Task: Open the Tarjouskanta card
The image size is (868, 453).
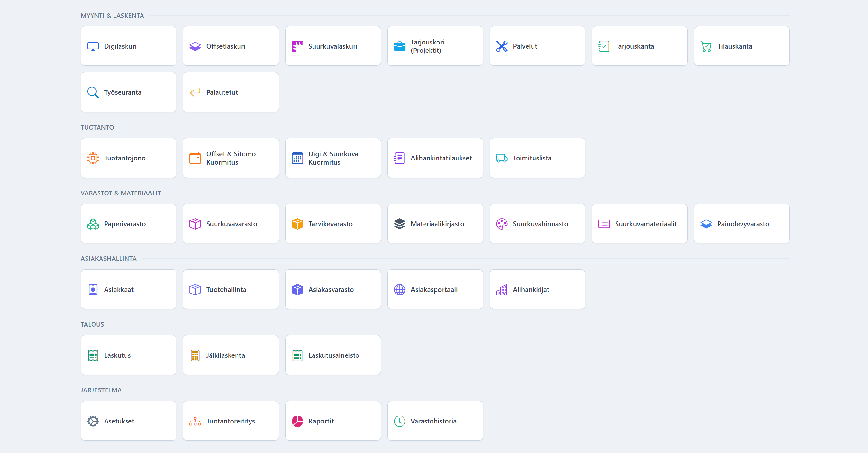Action: 639,46
